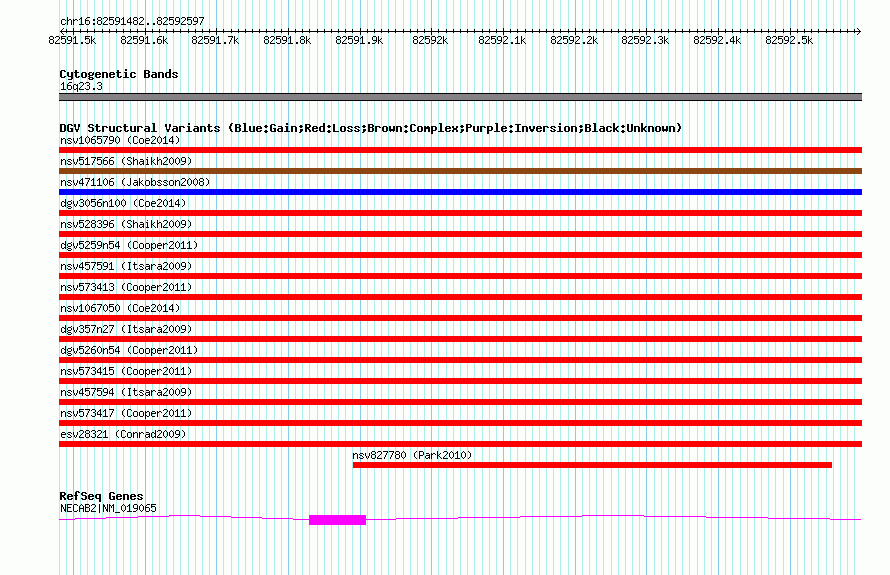Image resolution: width=890 pixels, height=575 pixels.
Task: Open nsv1067050 (Coe2014) variant label
Action: tap(120, 308)
